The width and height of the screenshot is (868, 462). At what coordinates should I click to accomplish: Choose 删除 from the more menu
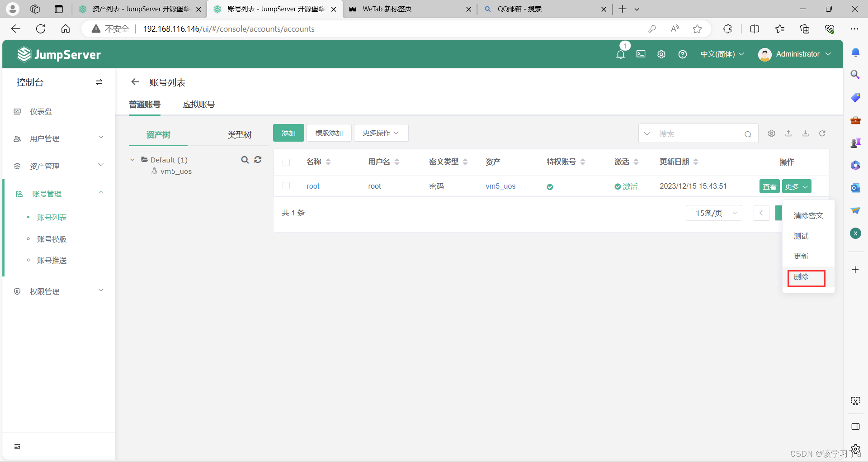808,276
